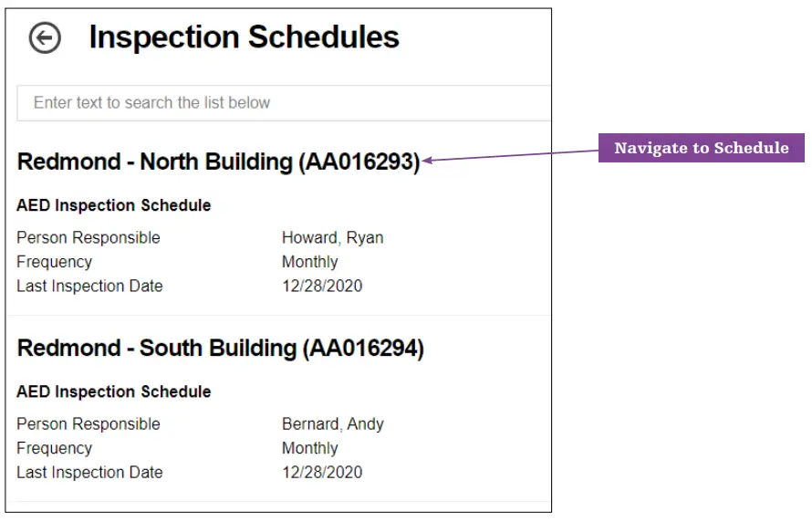The image size is (812, 522).
Task: Click North Building Person Responsible label
Action: [88, 238]
